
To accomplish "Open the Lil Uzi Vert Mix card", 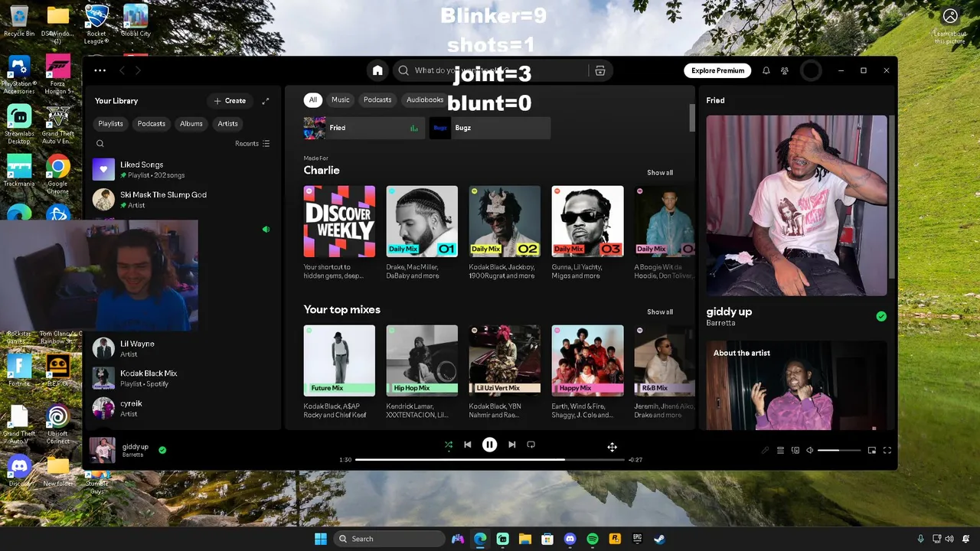I will (505, 372).
